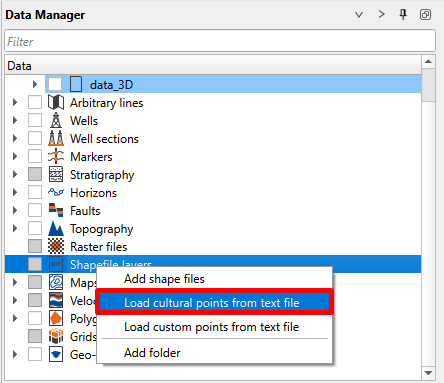Click the vertical scrollbar thumb

click(x=428, y=85)
